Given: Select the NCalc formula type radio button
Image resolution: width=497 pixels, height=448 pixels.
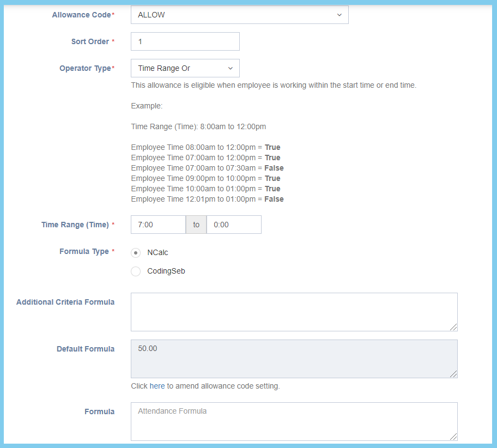Looking at the screenshot, I should pyautogui.click(x=136, y=253).
